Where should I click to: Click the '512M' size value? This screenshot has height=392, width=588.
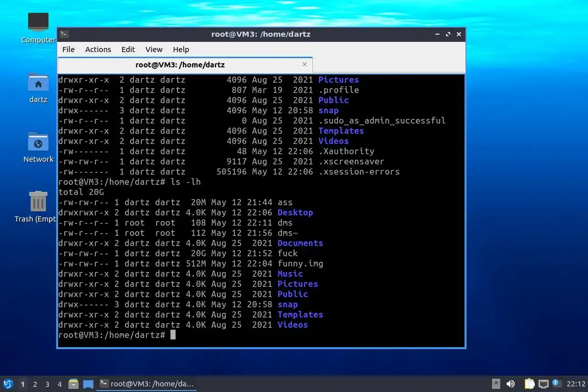point(196,264)
